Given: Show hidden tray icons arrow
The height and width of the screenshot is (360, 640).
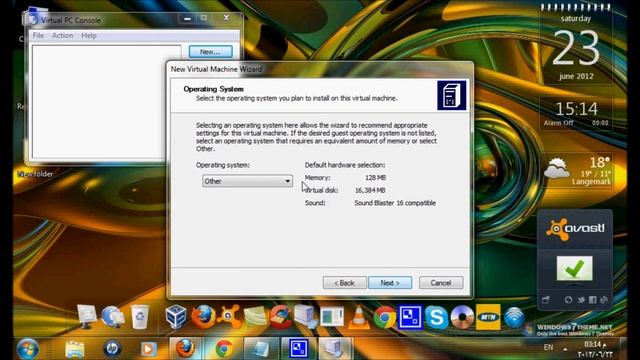Looking at the screenshot, I should point(565,349).
